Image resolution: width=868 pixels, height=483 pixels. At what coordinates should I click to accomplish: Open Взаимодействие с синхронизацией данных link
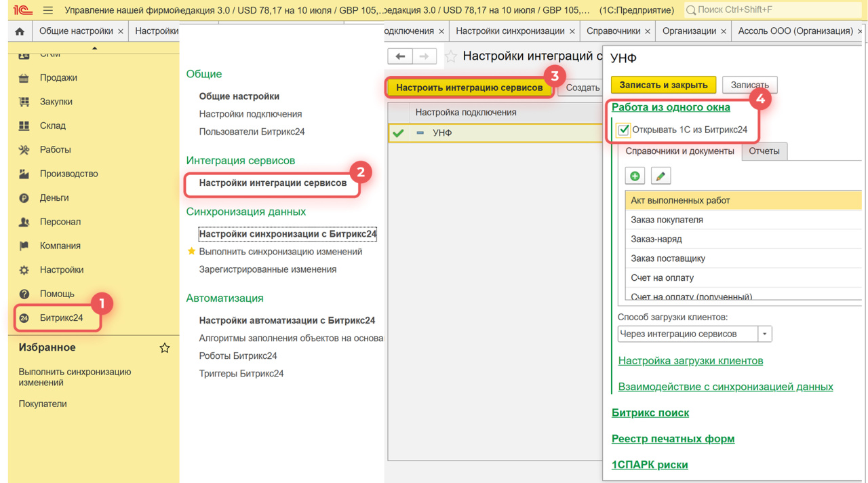pos(726,387)
